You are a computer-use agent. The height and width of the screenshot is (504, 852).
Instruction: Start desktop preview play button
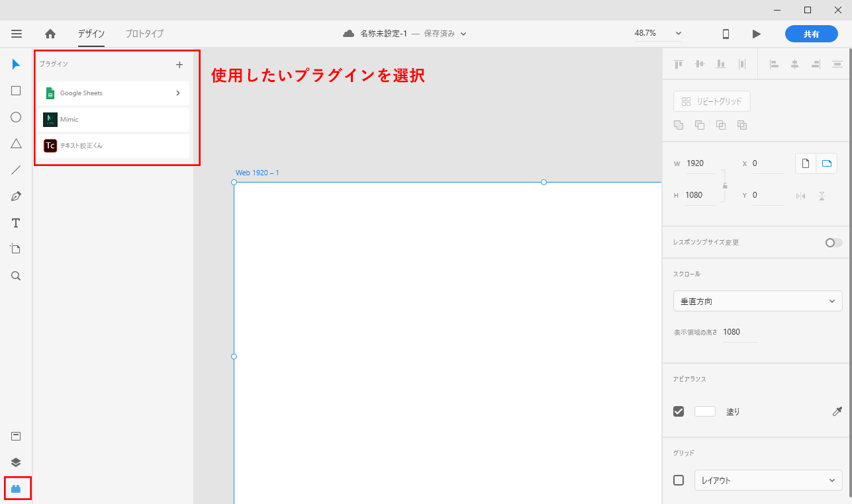(757, 34)
